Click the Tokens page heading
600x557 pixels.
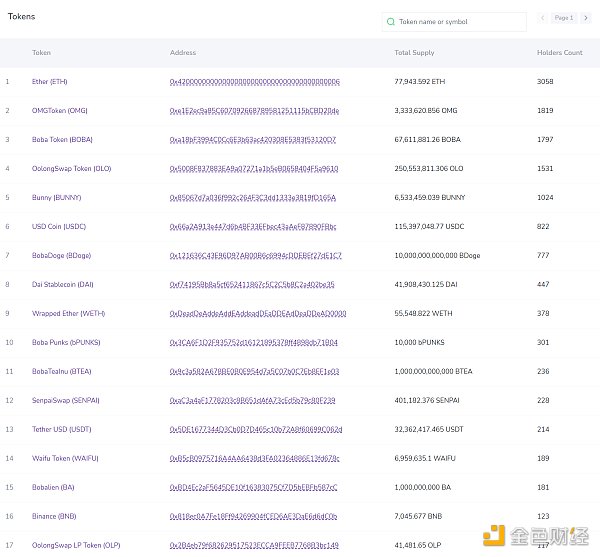[x=21, y=16]
